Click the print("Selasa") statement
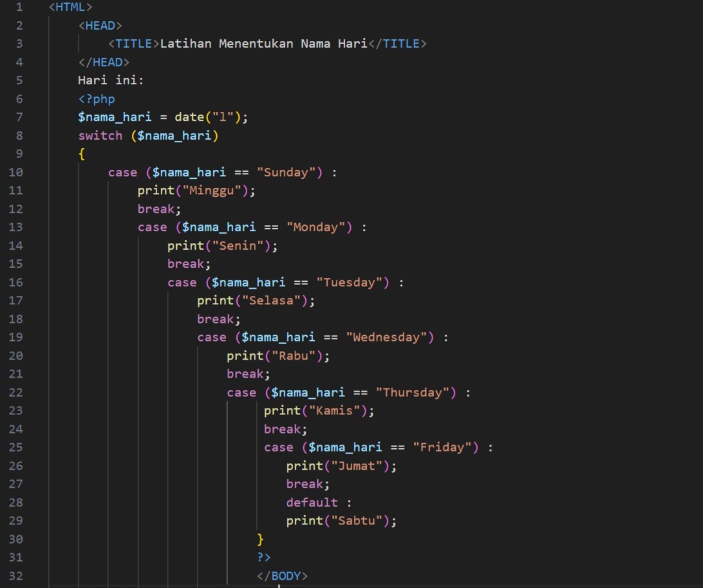This screenshot has height=588, width=703. 256,300
